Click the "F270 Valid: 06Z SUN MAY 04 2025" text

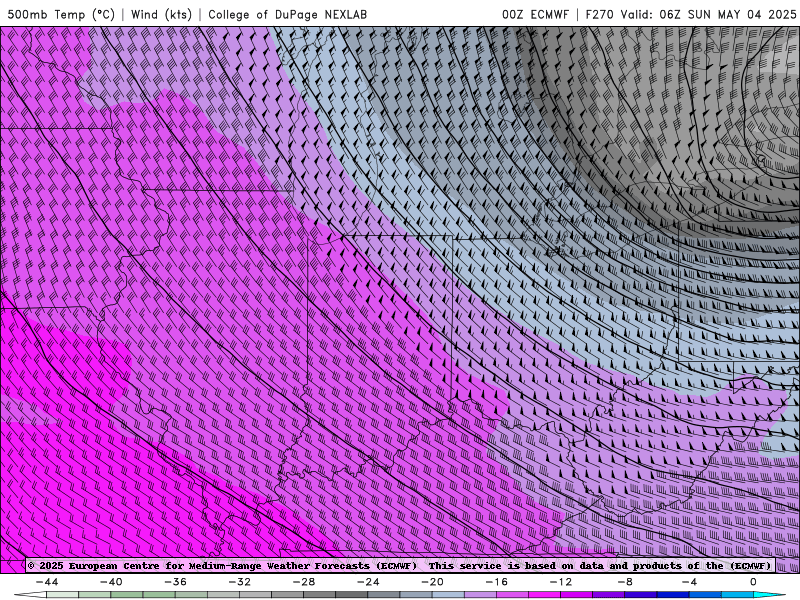pos(690,14)
